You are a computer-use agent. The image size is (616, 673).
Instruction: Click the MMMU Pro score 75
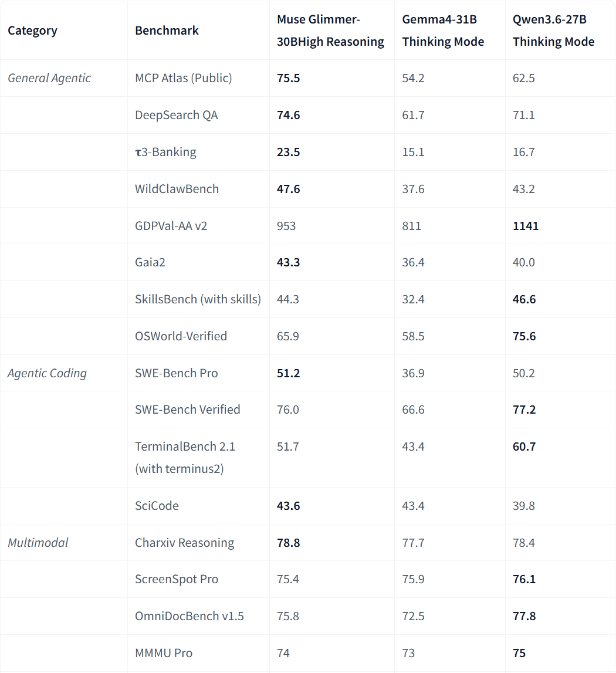click(x=519, y=653)
